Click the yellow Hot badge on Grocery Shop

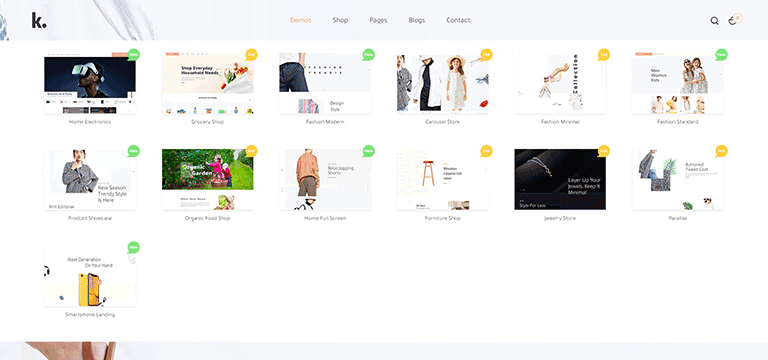[x=251, y=54]
